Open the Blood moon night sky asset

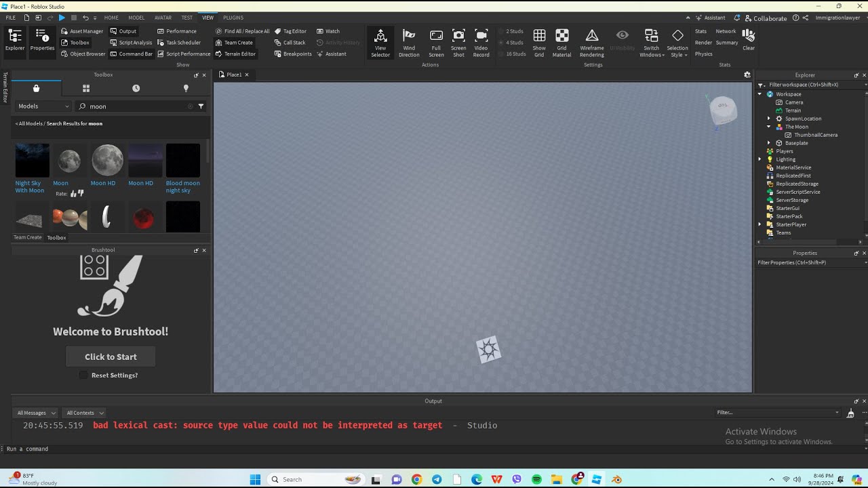pos(183,168)
